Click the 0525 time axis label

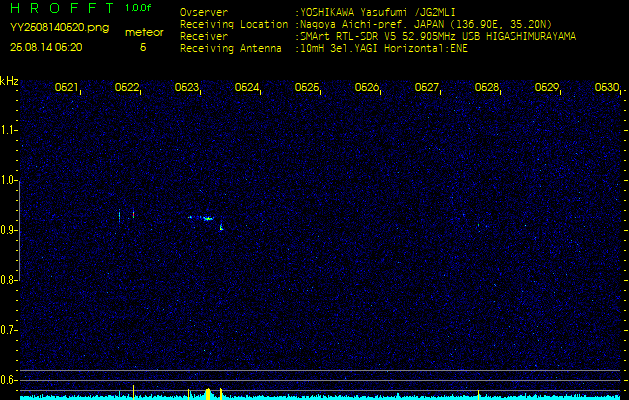pos(306,87)
